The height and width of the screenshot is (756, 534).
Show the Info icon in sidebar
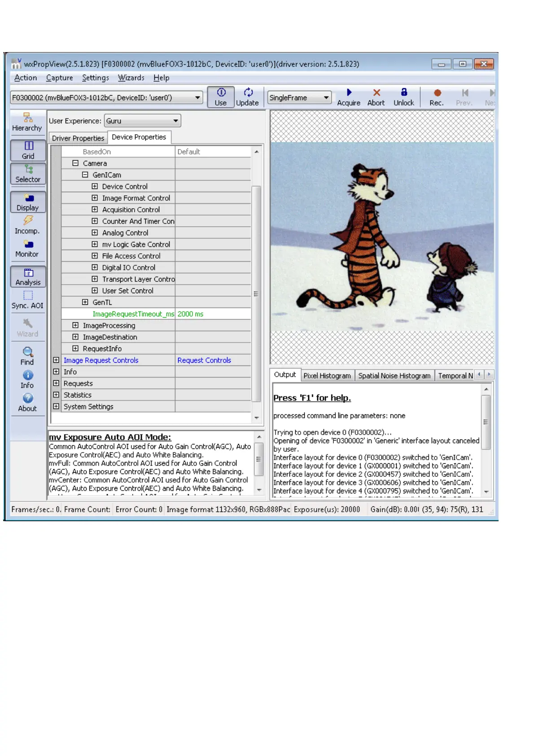click(x=27, y=379)
